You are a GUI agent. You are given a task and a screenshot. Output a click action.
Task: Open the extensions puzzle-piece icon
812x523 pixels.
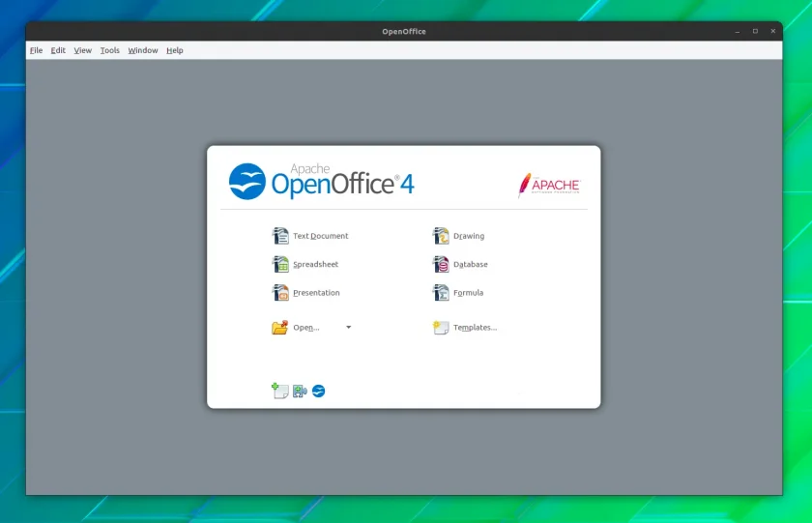pos(300,391)
